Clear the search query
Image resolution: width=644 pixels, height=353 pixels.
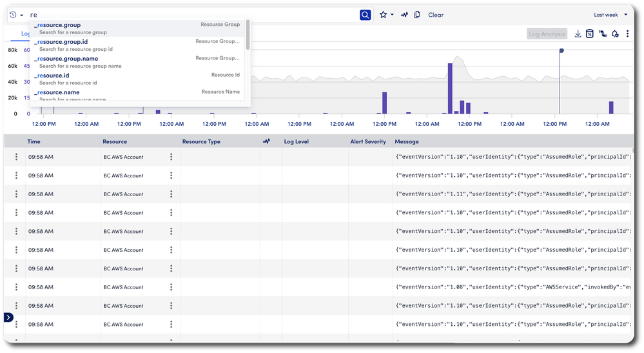(436, 15)
